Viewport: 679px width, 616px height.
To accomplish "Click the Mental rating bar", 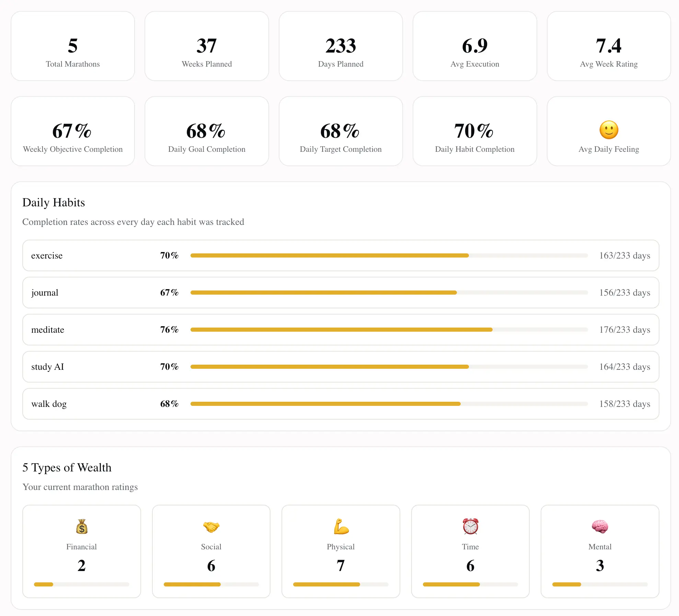I will [600, 584].
